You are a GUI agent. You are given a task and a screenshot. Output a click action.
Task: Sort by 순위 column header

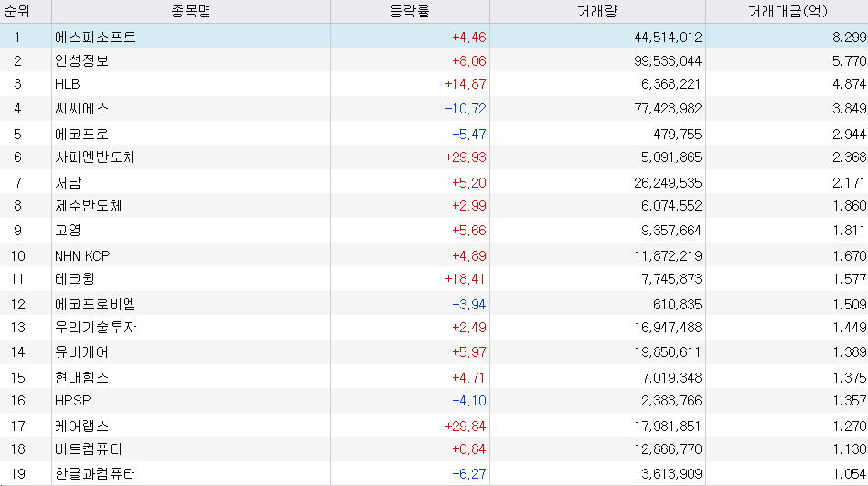coord(17,11)
